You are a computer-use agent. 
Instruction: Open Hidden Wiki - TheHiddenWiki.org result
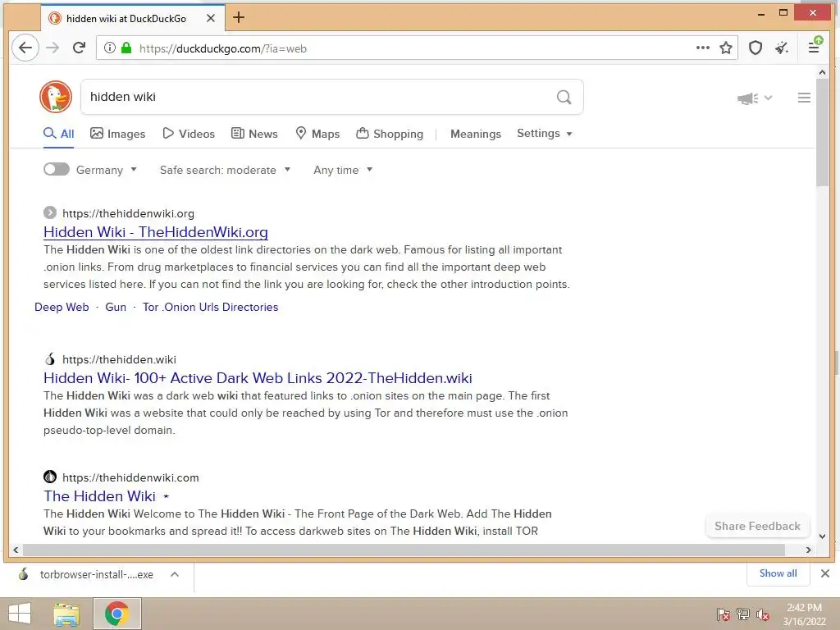pyautogui.click(x=156, y=232)
